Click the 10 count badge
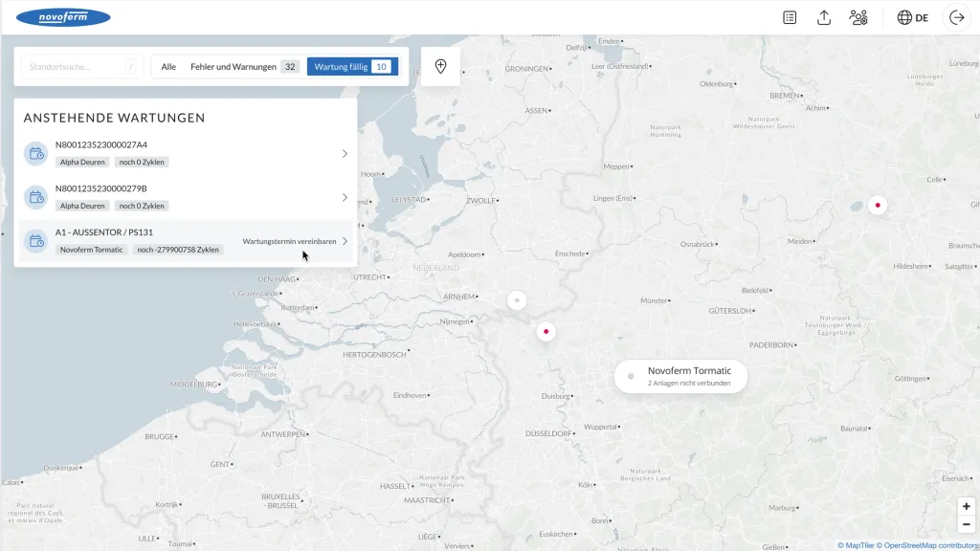Viewport: 980px width, 551px height. [381, 67]
